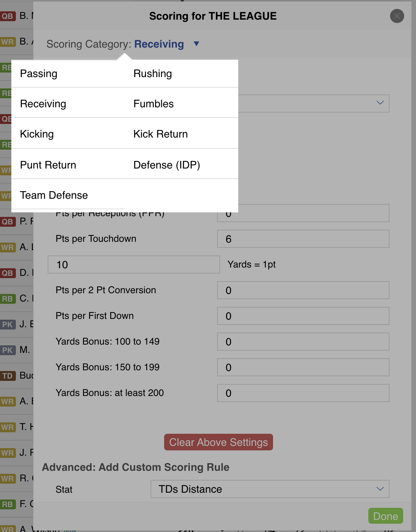Choose Rushing scoring category

(x=152, y=74)
